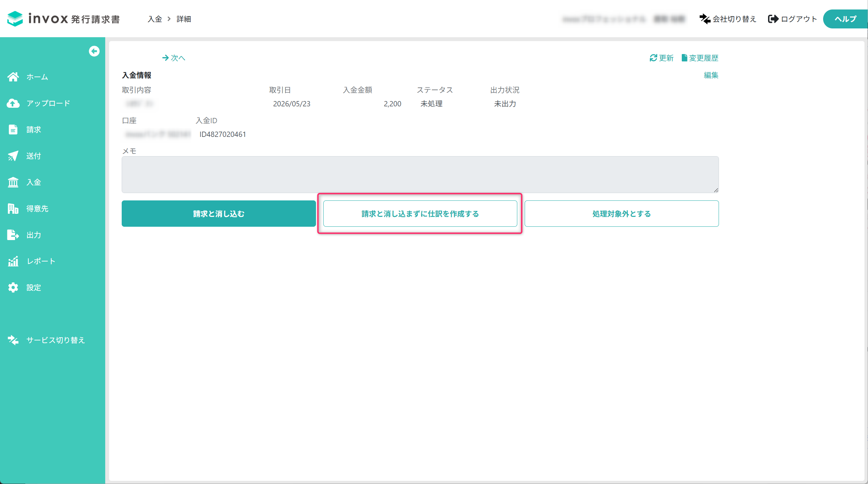Click the 編集 edit link
Image resolution: width=868 pixels, height=484 pixels.
[711, 75]
